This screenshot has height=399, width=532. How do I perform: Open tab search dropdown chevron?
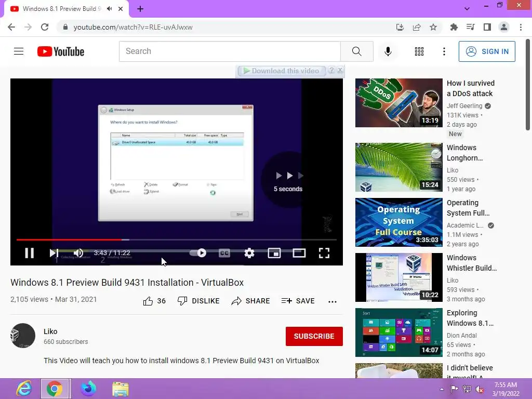pyautogui.click(x=467, y=9)
